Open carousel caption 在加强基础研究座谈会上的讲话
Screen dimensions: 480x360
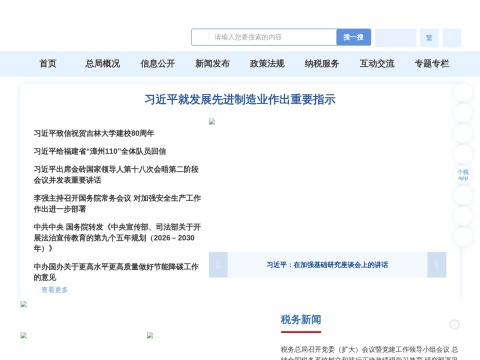327,265
